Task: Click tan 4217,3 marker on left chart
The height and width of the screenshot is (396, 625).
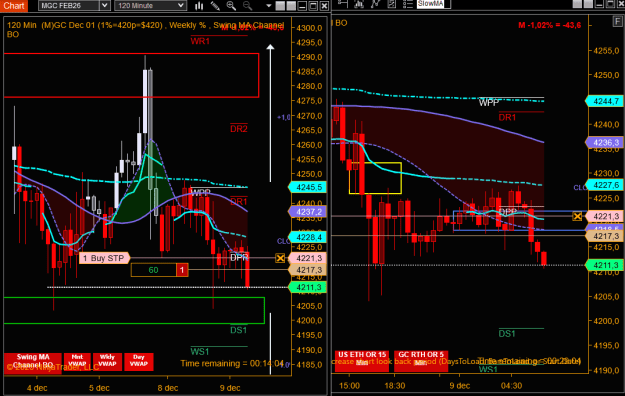Action: coord(307,270)
